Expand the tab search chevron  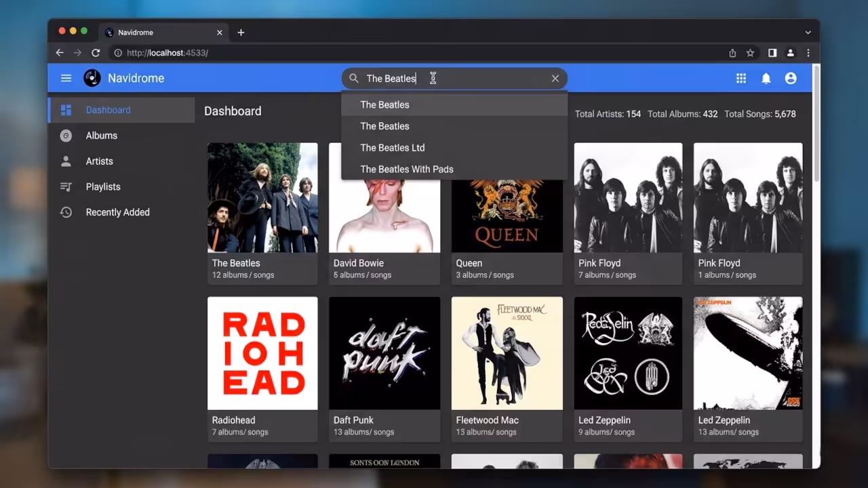[x=808, y=33]
